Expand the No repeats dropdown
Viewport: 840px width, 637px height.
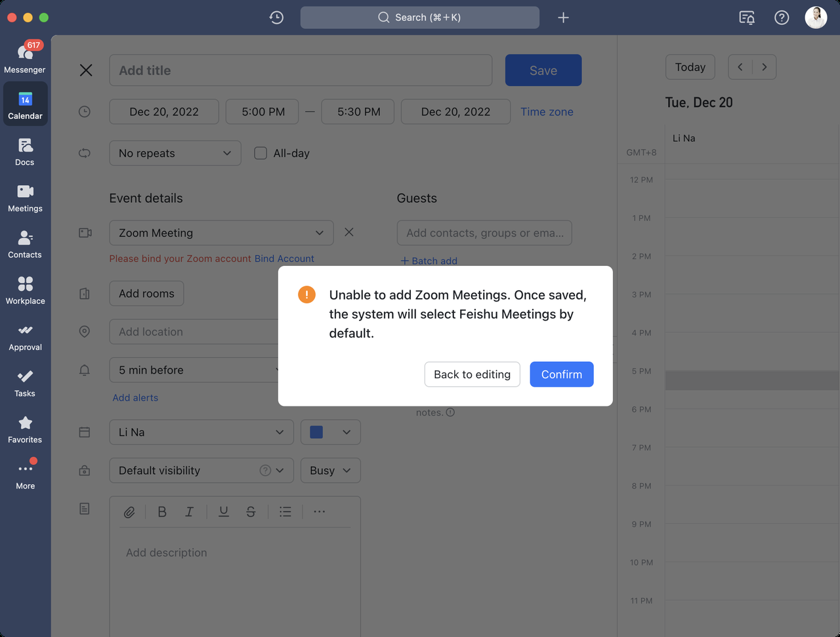click(175, 153)
